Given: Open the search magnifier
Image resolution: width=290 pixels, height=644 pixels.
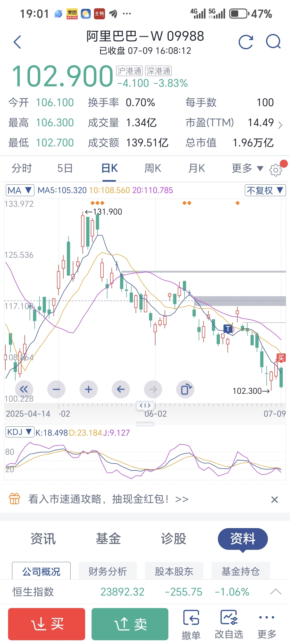Looking at the screenshot, I should coord(273,42).
